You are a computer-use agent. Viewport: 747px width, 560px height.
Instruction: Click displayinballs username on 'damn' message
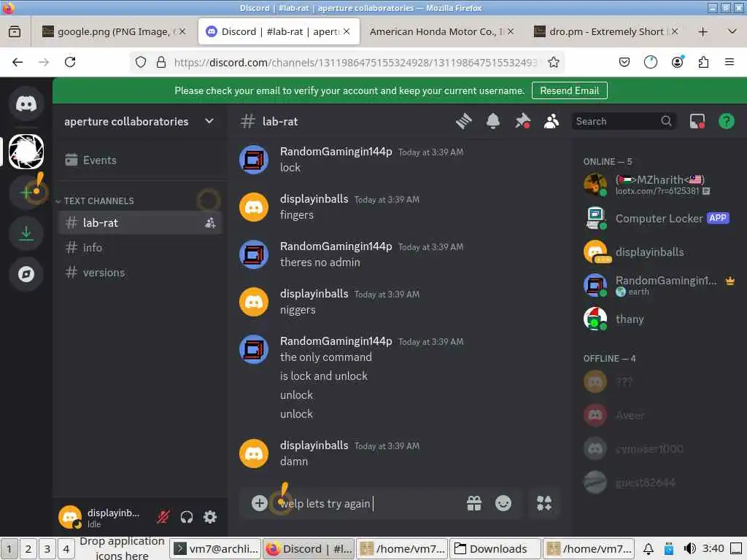[x=314, y=446]
